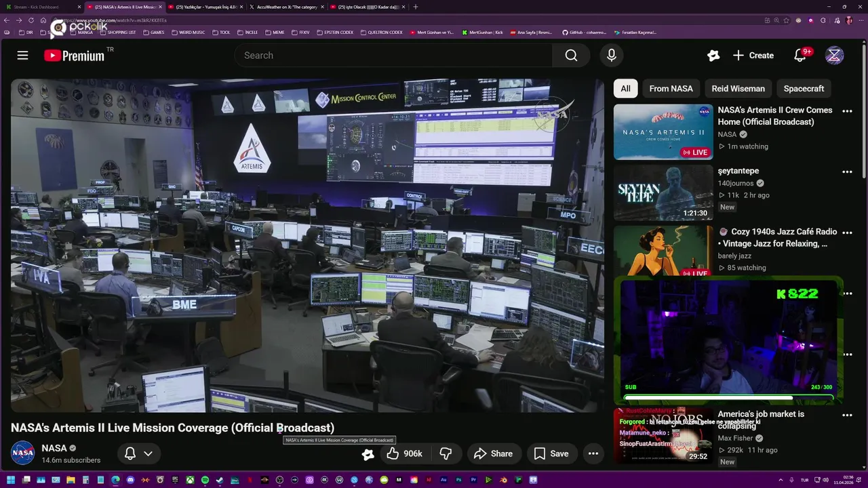The image size is (868, 488).
Task: Click the sparkle Ask button beside like
Action: [368, 454]
